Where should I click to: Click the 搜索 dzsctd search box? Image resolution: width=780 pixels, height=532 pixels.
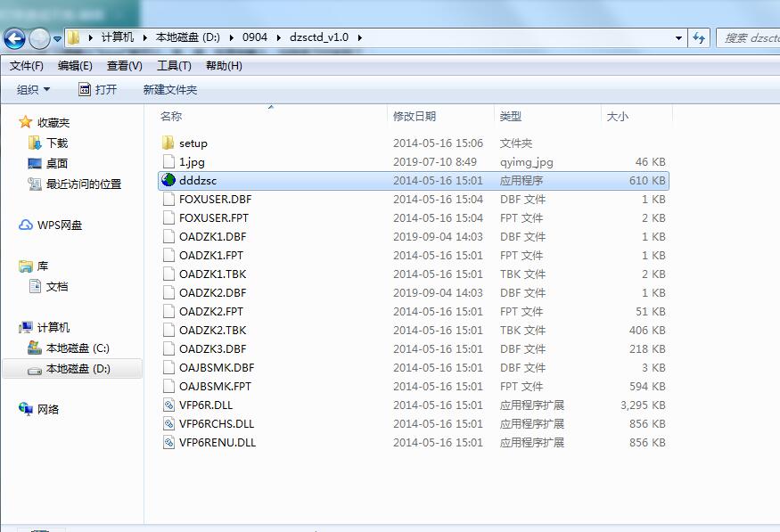748,37
